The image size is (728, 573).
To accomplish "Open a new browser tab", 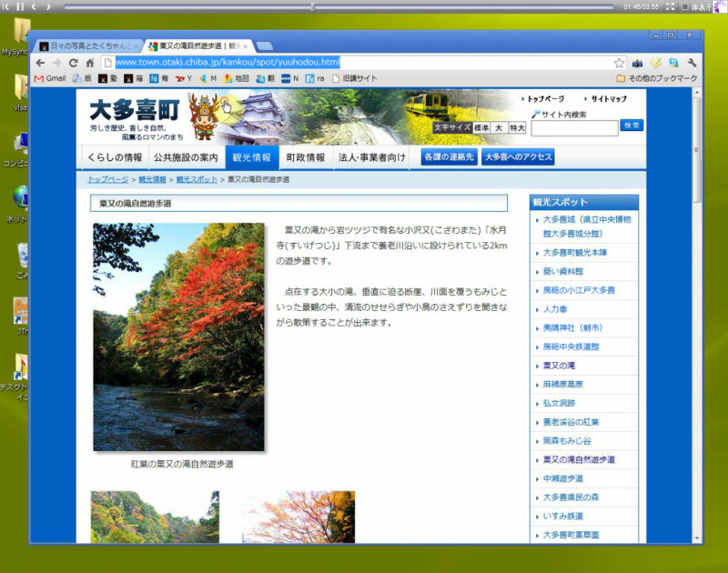I will [264, 46].
